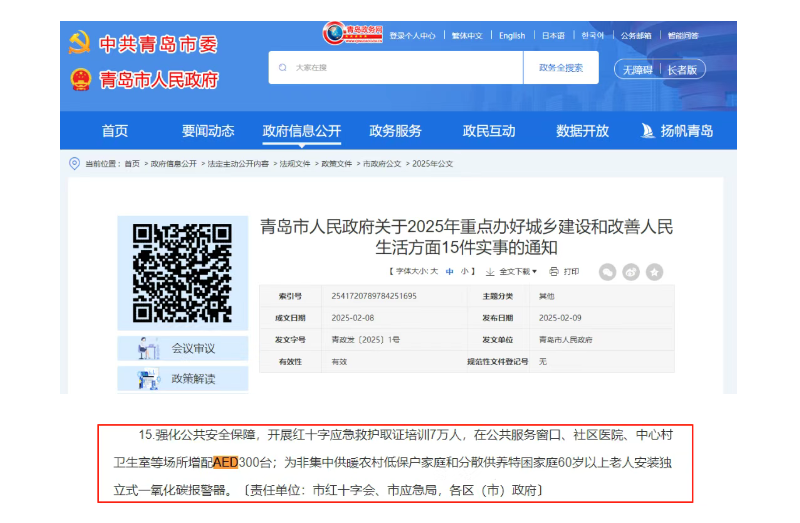The height and width of the screenshot is (523, 800).
Task: Click the search input field
Action: click(400, 68)
